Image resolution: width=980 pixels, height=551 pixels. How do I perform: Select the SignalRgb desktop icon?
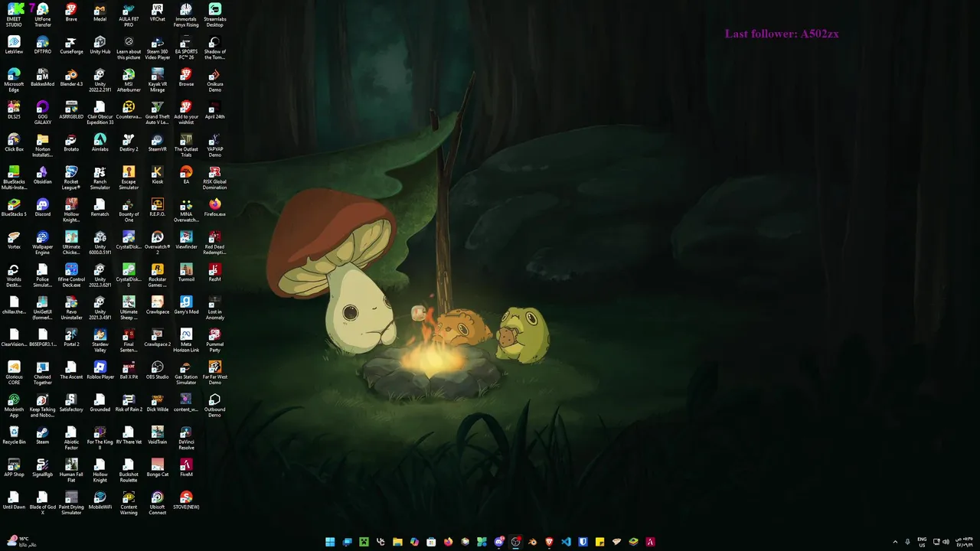pos(43,468)
